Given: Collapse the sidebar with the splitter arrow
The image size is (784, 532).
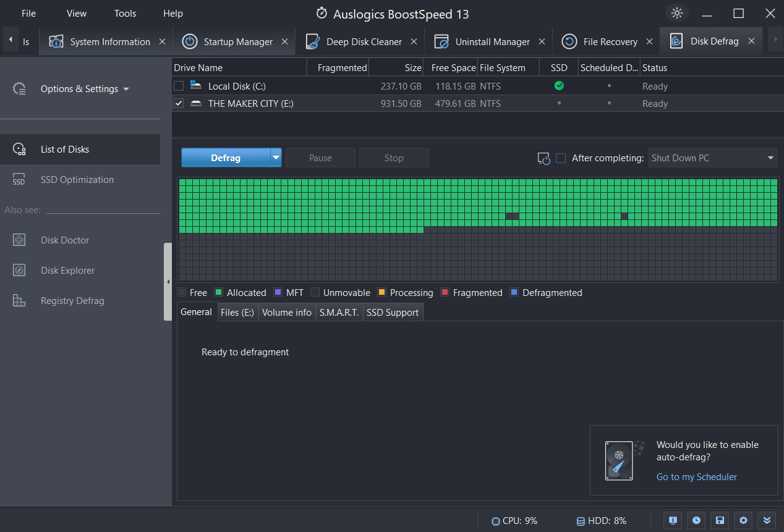Looking at the screenshot, I should 168,282.
